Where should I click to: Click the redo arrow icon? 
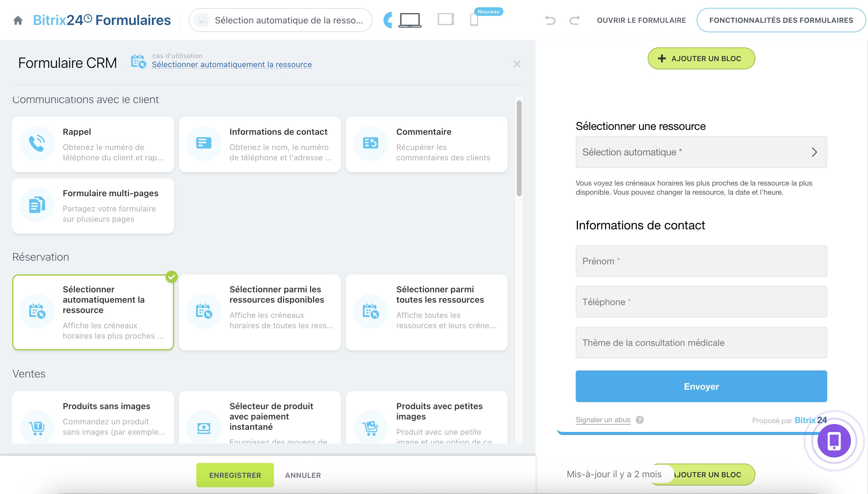574,20
